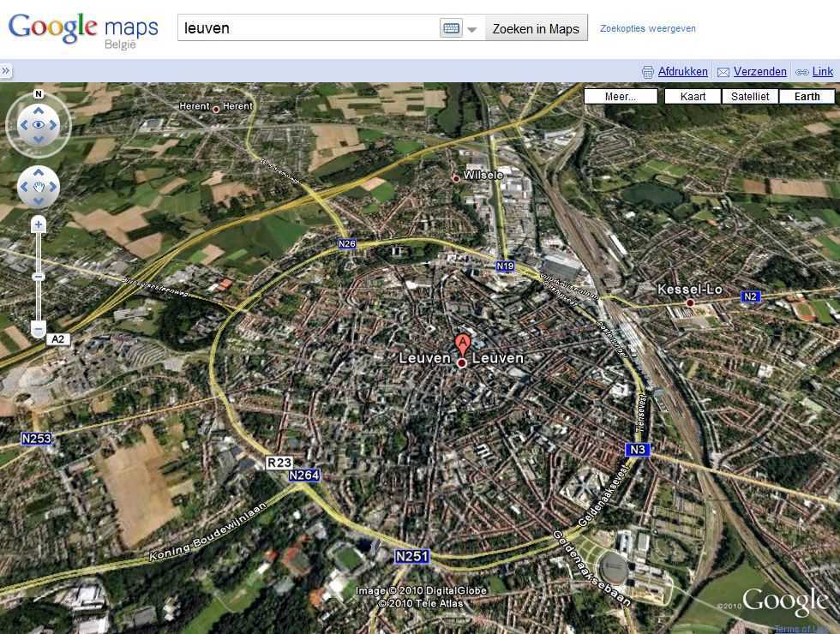Click the red 'A' marker on Leuven
Image resolution: width=840 pixels, height=634 pixels.
click(x=462, y=344)
